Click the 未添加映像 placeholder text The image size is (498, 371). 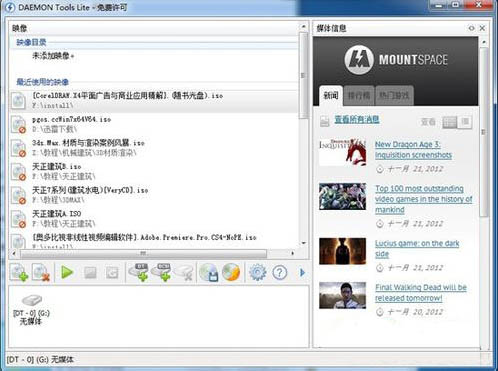click(53, 56)
